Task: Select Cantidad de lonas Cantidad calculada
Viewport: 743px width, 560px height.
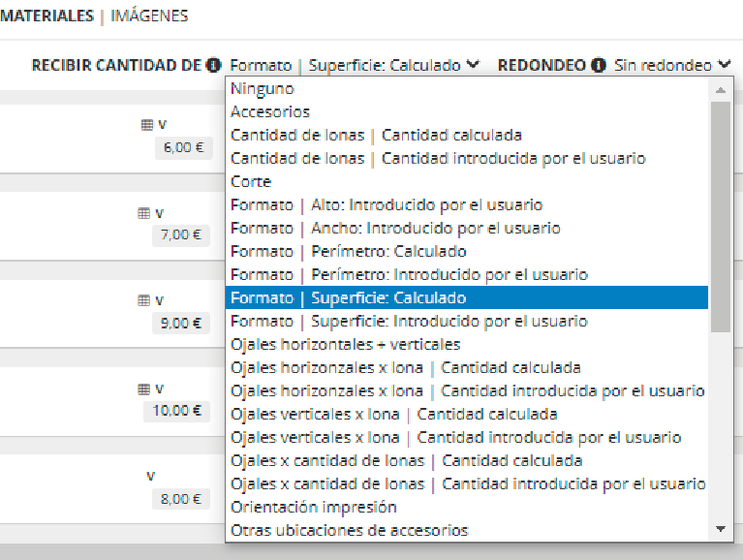Action: pos(376,136)
